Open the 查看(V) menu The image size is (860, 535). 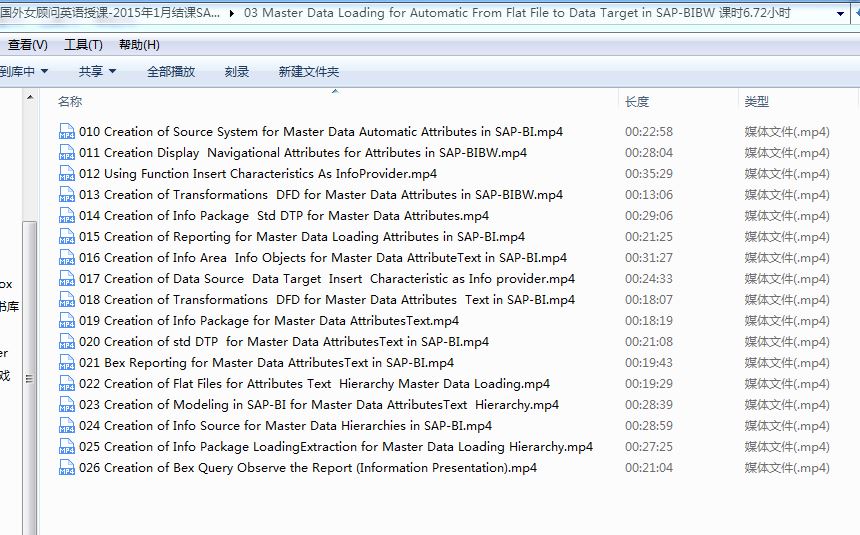click(x=27, y=45)
